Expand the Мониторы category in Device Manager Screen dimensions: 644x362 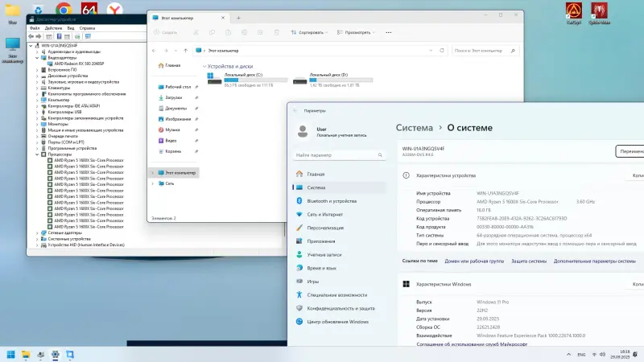(37, 124)
